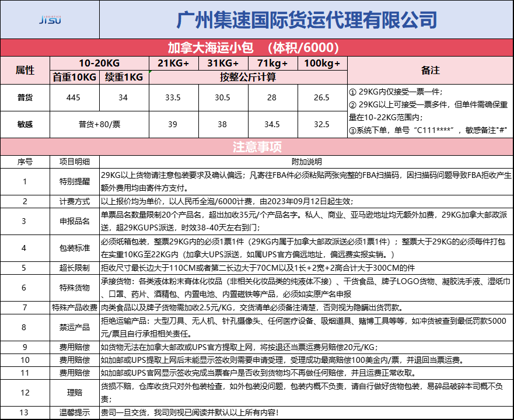Screen dimensions: 514x420
Task: Click the 32.5 price cell
Action: (323, 124)
